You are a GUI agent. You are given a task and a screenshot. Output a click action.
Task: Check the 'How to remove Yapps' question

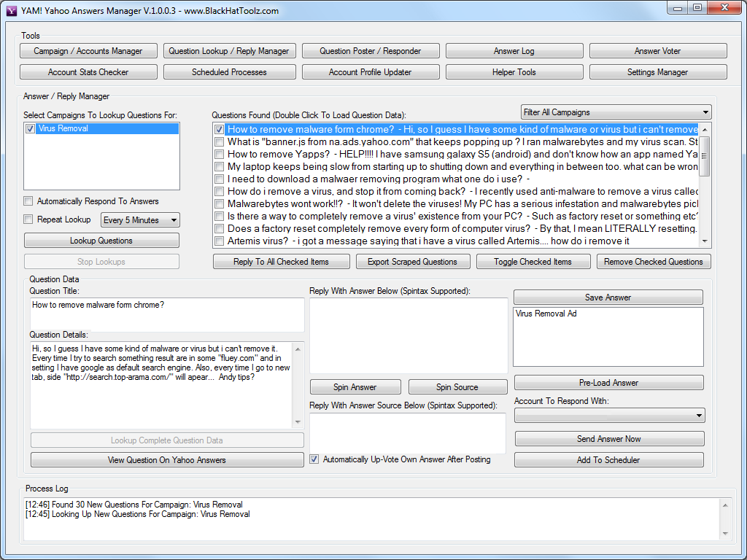coord(219,155)
